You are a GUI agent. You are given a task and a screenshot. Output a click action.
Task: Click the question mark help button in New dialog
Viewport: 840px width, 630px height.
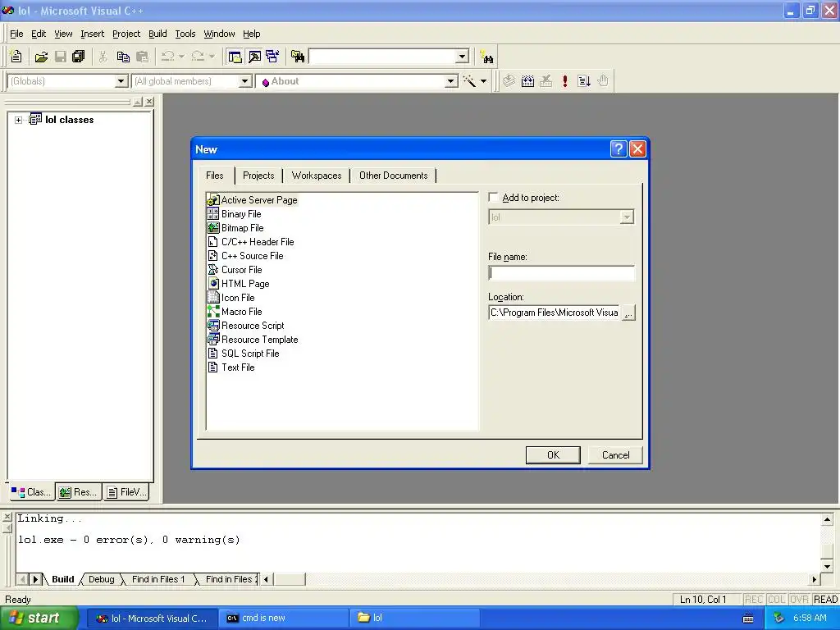point(619,149)
